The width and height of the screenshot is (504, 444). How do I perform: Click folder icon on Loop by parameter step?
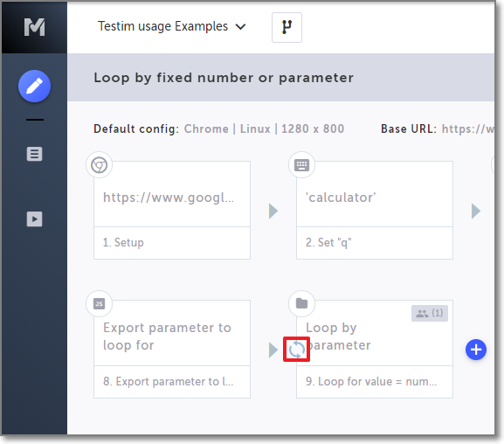[x=301, y=303]
